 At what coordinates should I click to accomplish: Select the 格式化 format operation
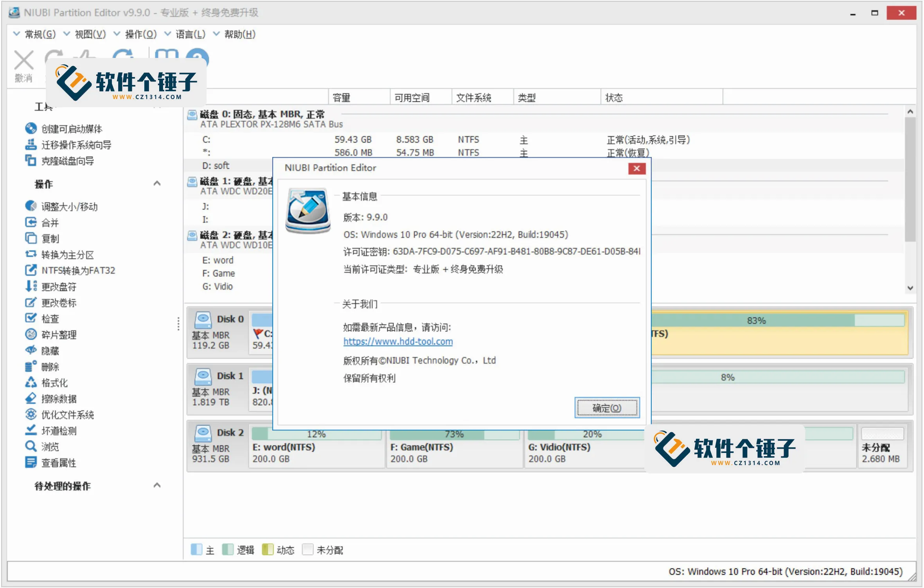click(x=46, y=382)
